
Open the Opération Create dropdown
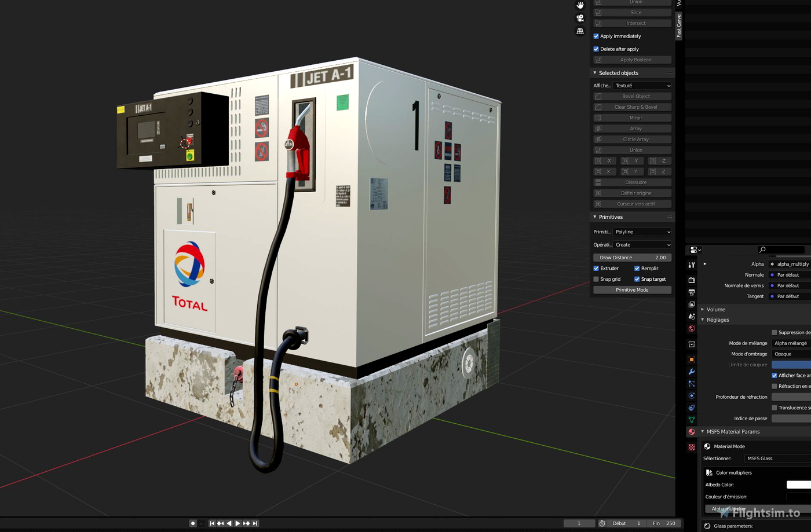pos(642,245)
